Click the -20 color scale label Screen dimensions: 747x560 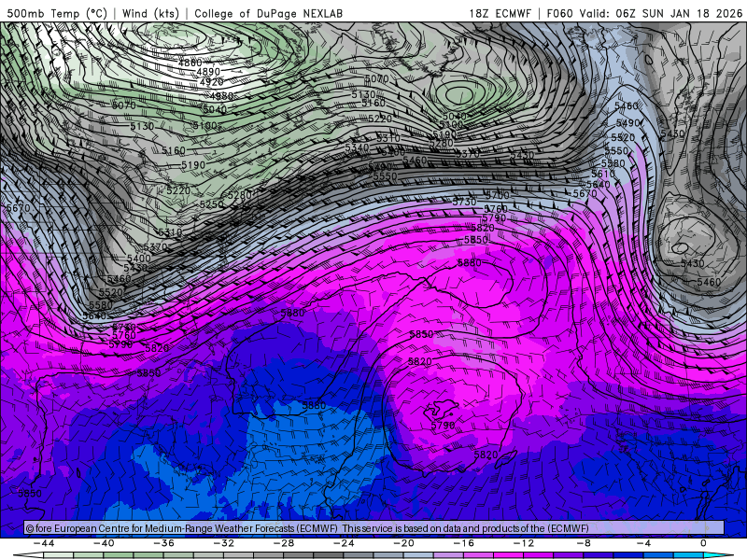(404, 543)
